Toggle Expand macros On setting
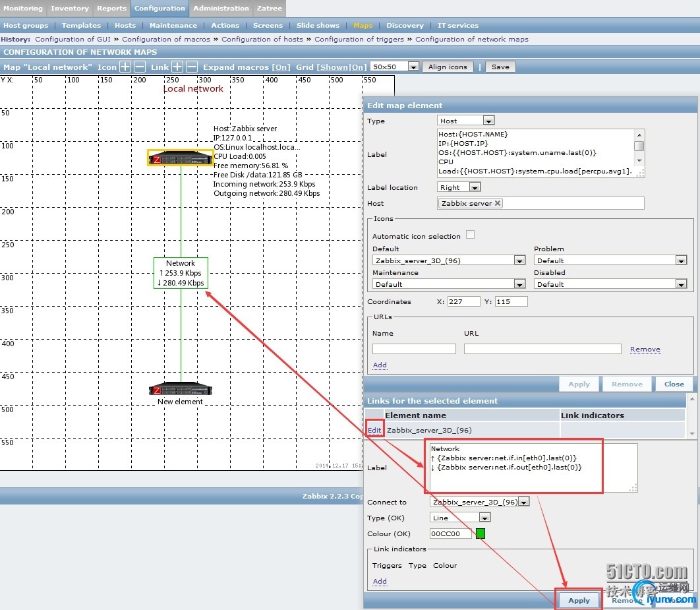 click(281, 67)
